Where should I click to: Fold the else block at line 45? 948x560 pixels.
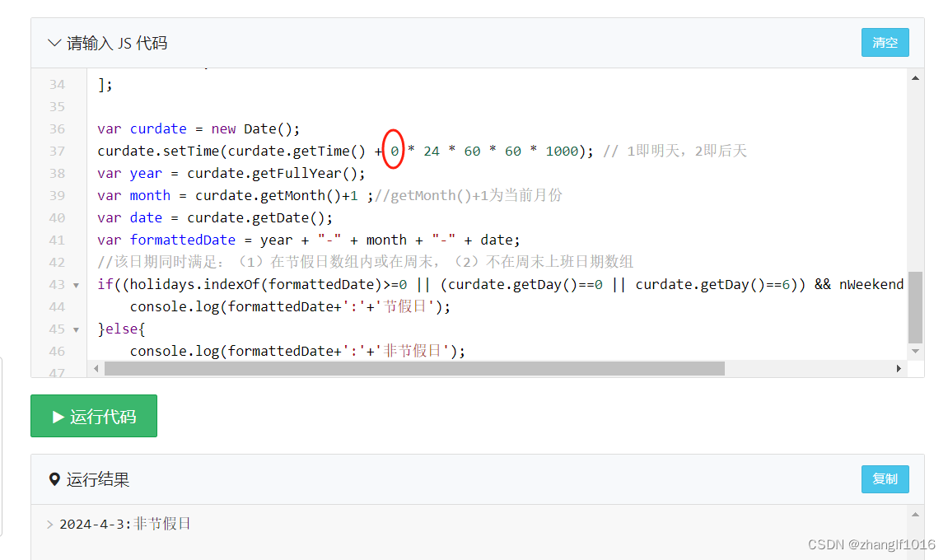click(76, 329)
